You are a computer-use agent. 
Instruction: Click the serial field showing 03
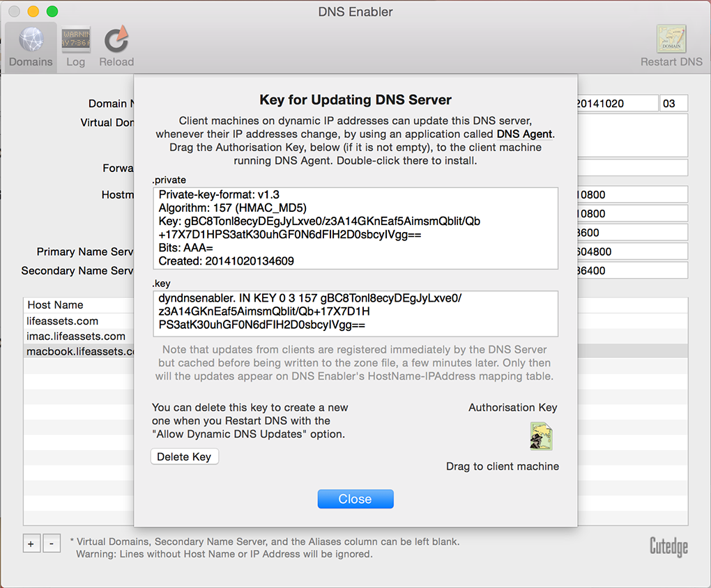pos(673,104)
